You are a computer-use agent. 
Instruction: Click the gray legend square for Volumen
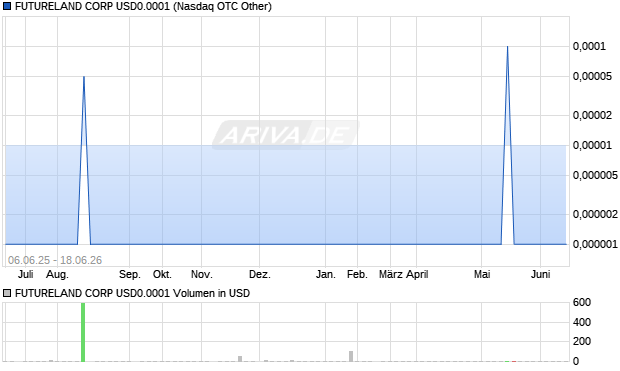tap(7, 293)
